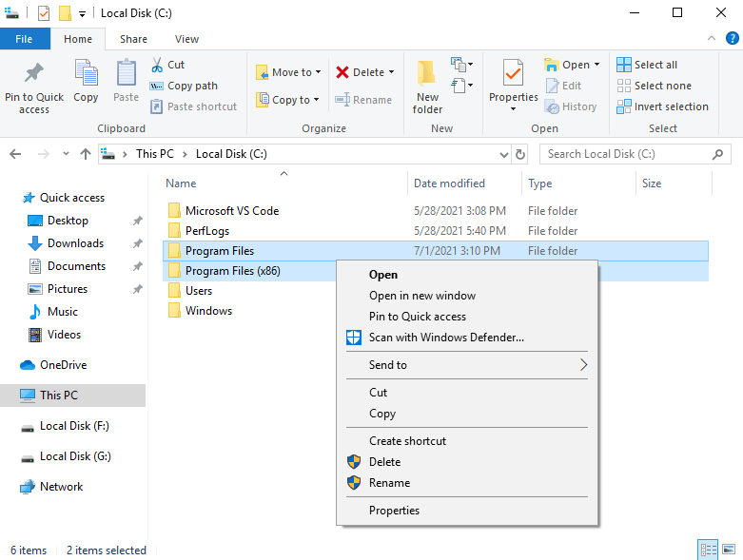Click the Cut scissors icon in the ribbon

click(x=158, y=65)
